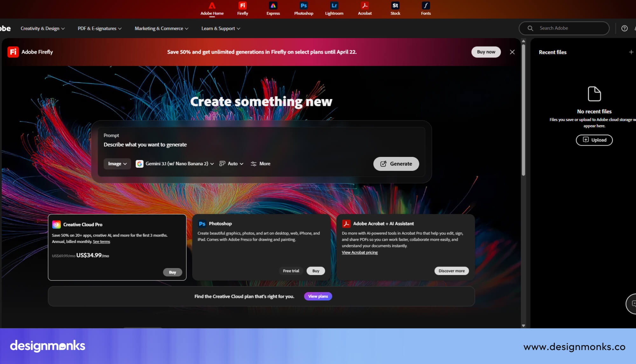The width and height of the screenshot is (636, 364).
Task: Click the help question mark icon
Action: point(624,28)
